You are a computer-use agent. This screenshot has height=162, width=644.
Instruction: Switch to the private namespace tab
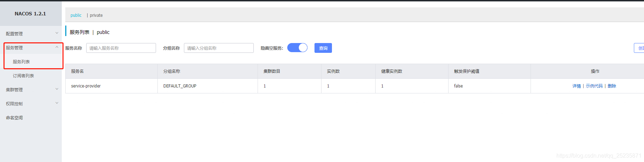click(x=96, y=15)
